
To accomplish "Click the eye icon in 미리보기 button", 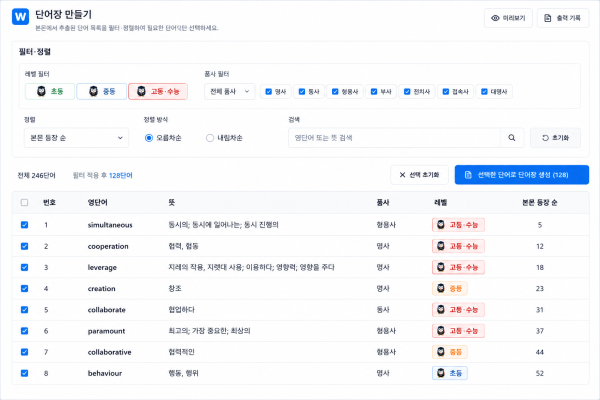I will click(x=495, y=18).
